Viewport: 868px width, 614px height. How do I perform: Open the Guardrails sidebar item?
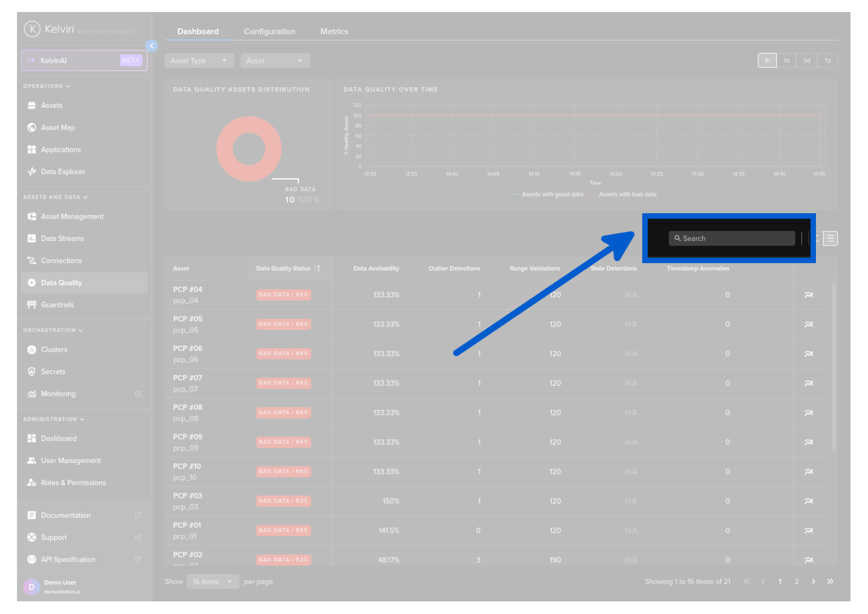point(57,305)
